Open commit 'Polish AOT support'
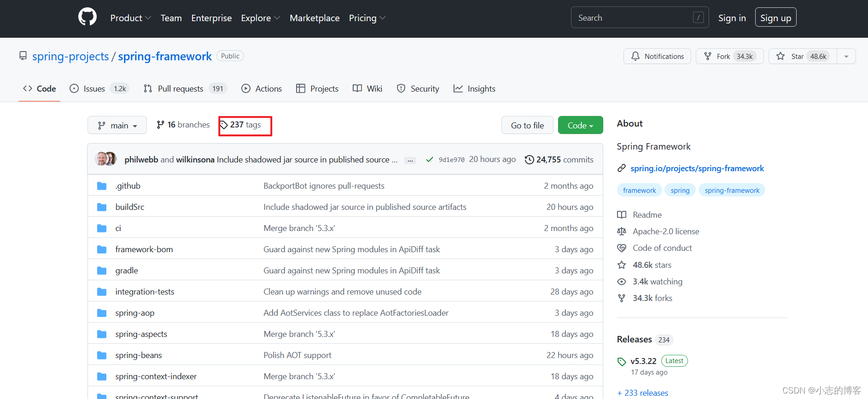Screen dimensions: 868x399 click(x=297, y=355)
